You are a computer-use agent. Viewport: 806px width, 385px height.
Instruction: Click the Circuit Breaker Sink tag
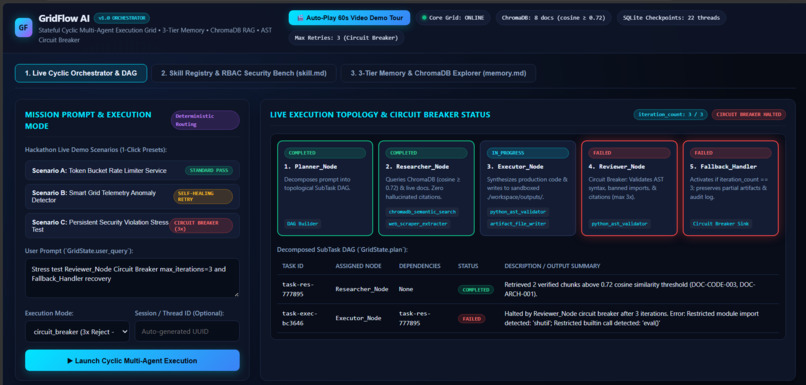point(722,224)
